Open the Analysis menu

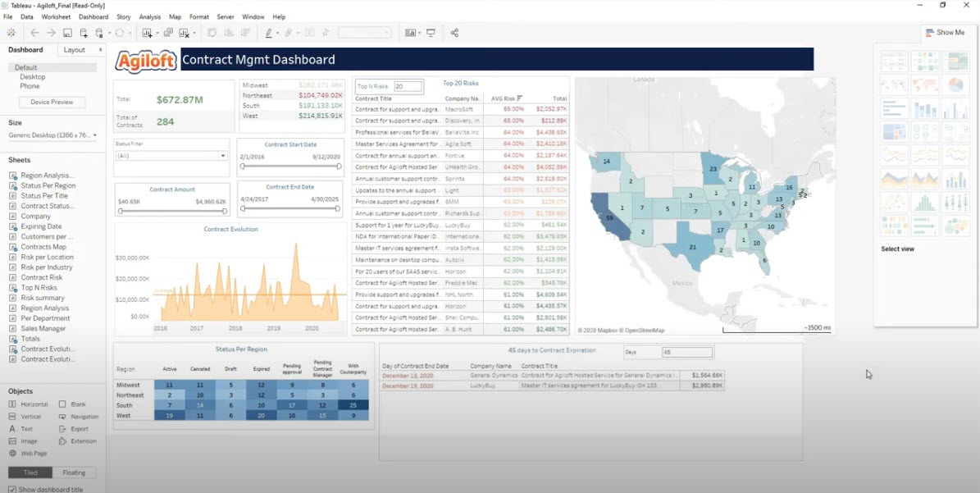pyautogui.click(x=150, y=17)
